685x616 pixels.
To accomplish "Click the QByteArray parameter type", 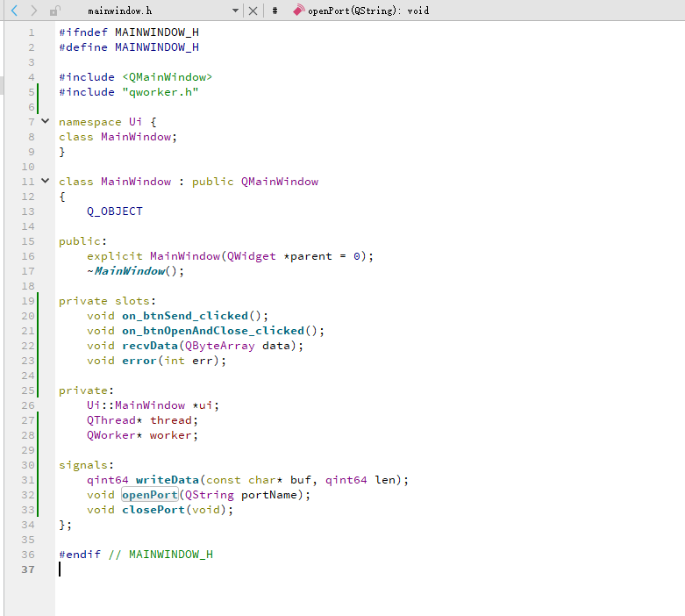I will coord(220,346).
